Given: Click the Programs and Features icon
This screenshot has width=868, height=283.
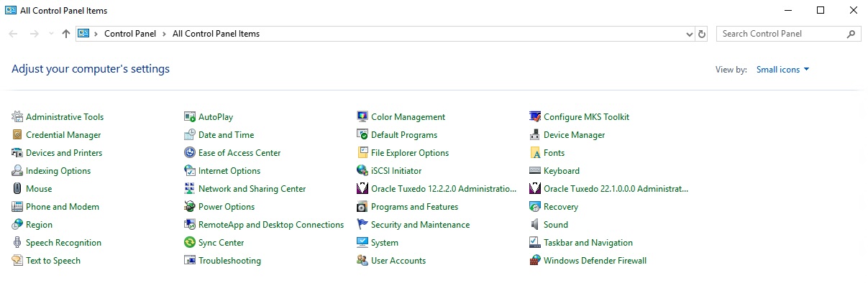Looking at the screenshot, I should [362, 207].
